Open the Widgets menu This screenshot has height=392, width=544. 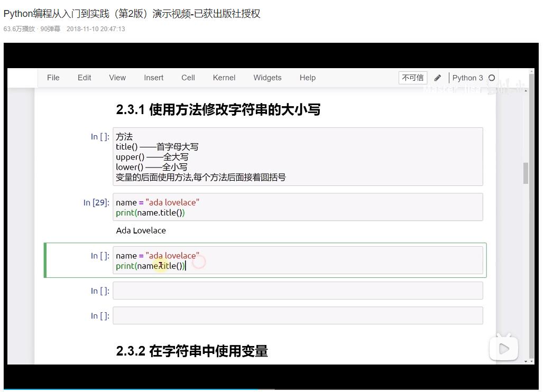(267, 78)
